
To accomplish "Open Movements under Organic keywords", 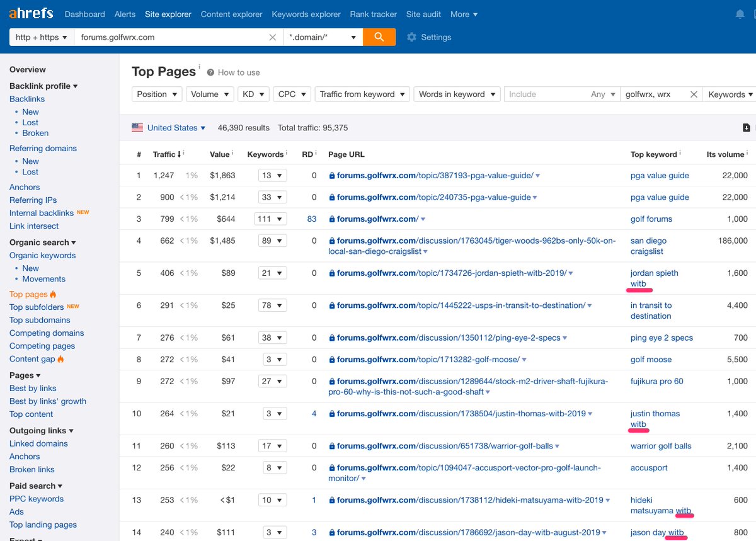I will (x=43, y=279).
